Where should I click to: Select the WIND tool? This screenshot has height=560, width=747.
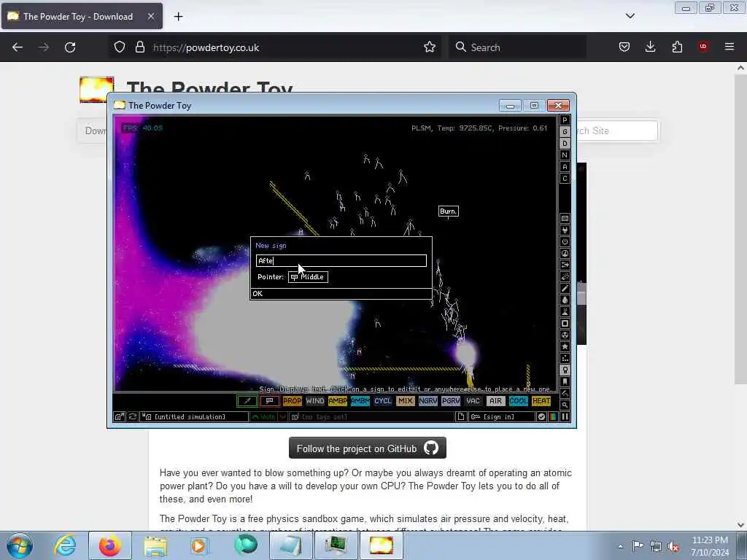coord(315,401)
